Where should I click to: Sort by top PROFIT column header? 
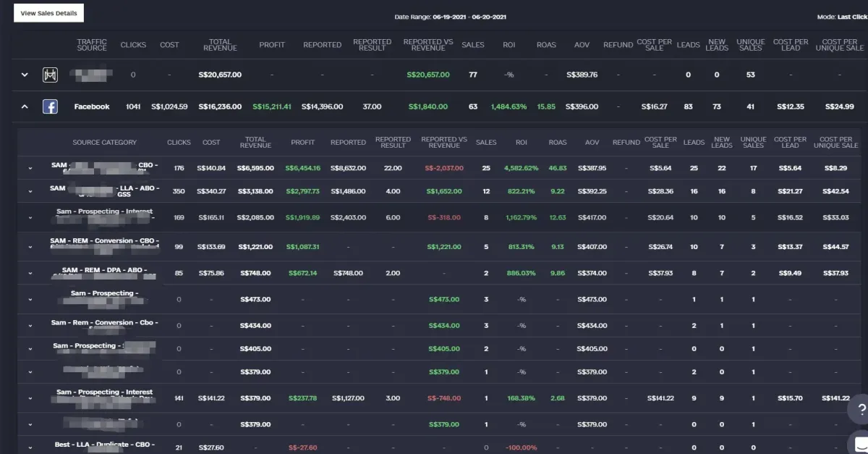(272, 45)
